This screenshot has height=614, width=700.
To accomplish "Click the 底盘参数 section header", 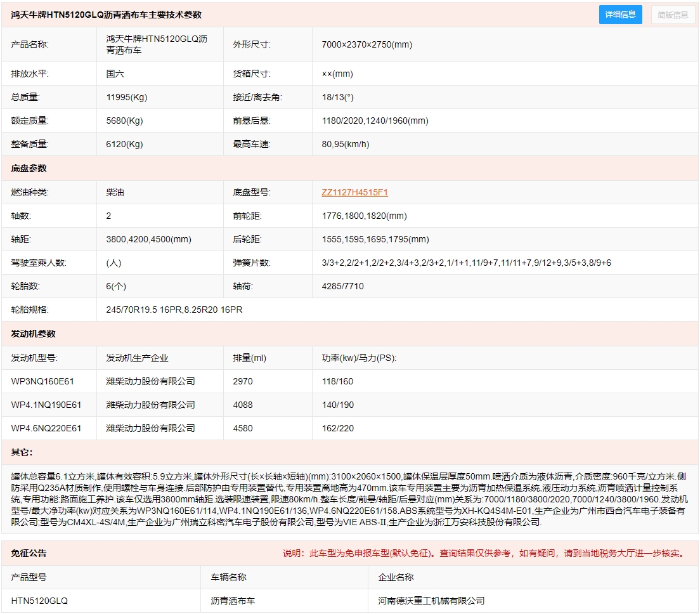I will click(29, 168).
